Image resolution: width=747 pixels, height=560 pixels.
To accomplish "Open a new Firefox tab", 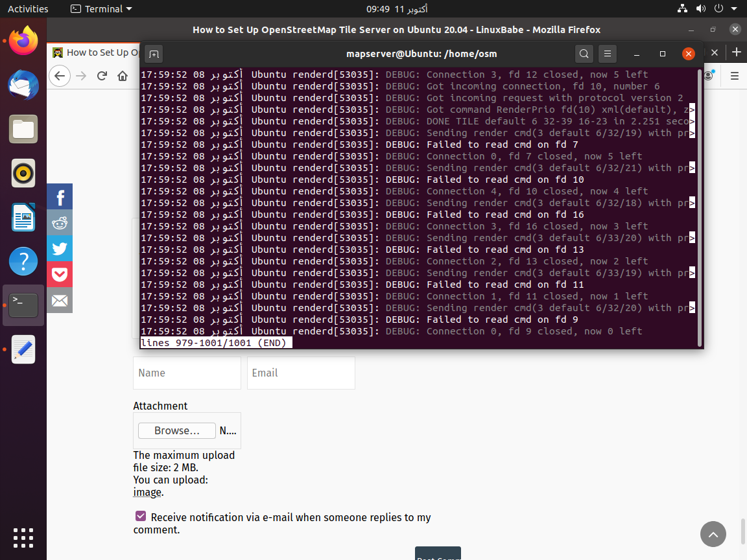I will (736, 52).
